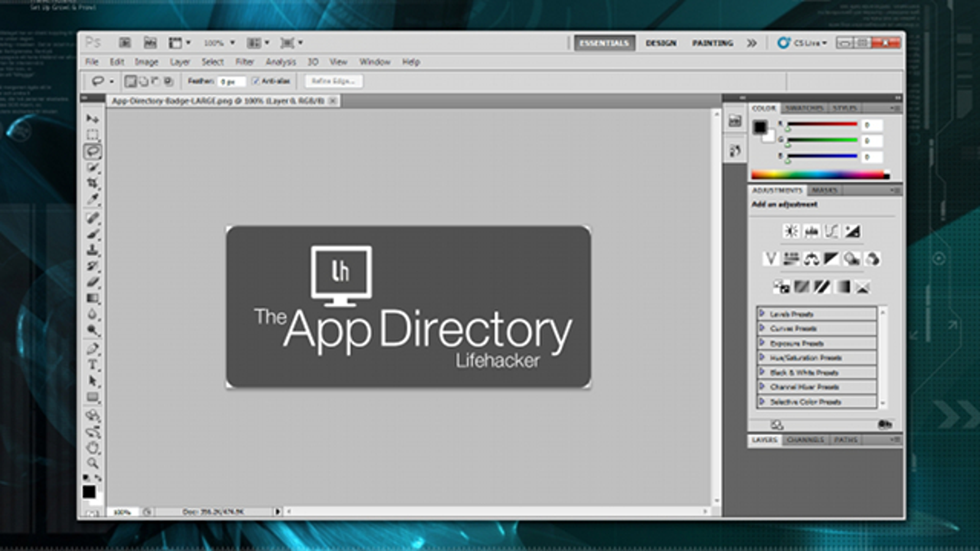
Task: Select the 3D Object Rotate tool
Action: coord(92,416)
